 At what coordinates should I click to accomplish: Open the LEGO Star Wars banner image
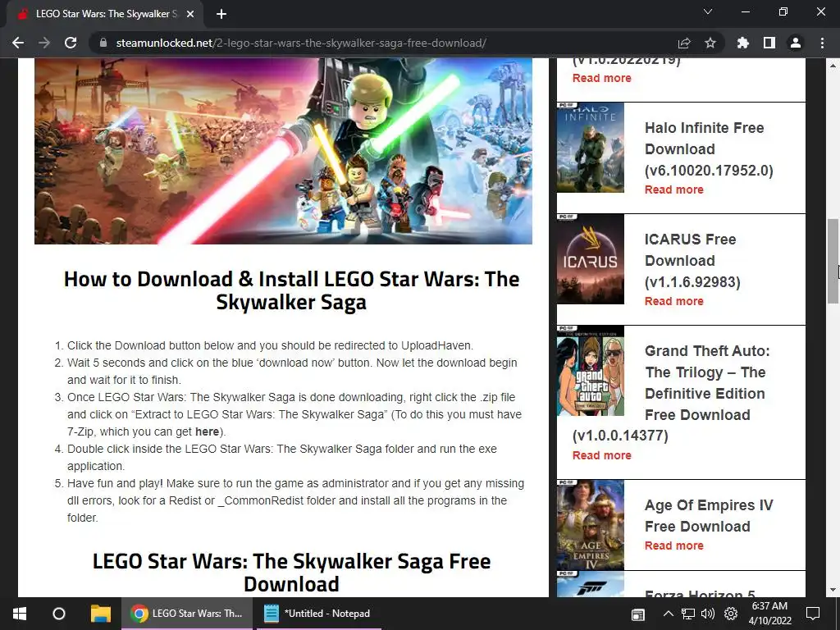[x=283, y=151]
